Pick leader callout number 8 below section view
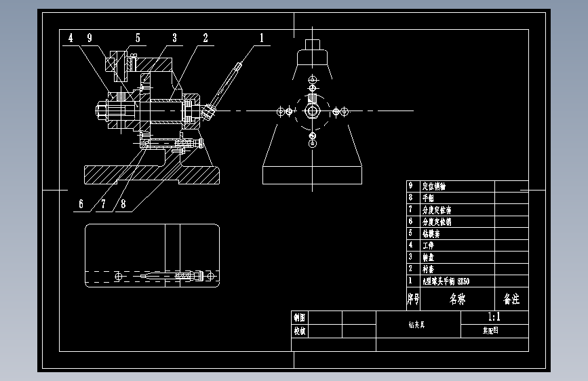Viewport: 588px width, 381px height. tap(123, 204)
